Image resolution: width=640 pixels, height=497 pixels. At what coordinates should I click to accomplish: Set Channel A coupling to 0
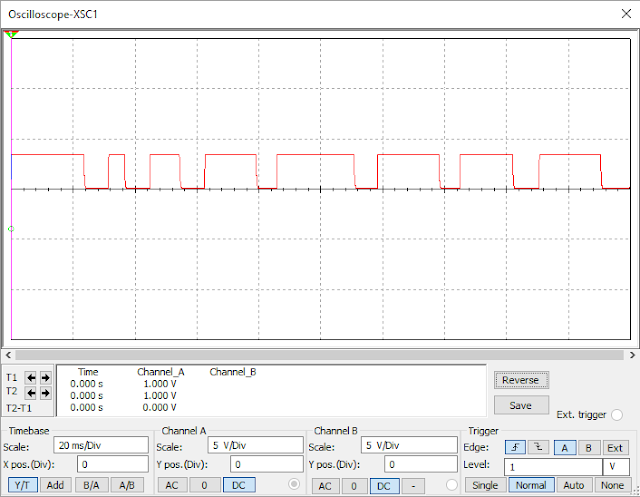(x=204, y=485)
